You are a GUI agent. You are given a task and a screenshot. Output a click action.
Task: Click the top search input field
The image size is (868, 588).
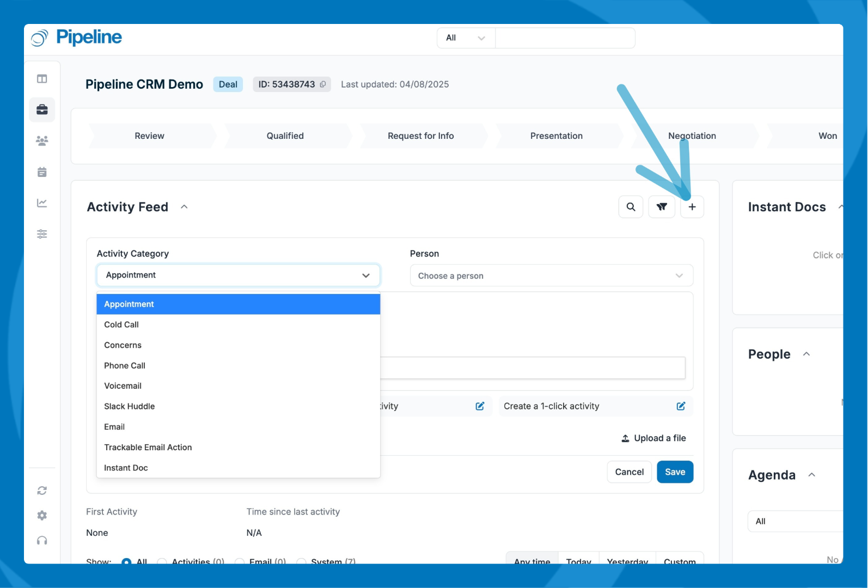[x=565, y=38]
